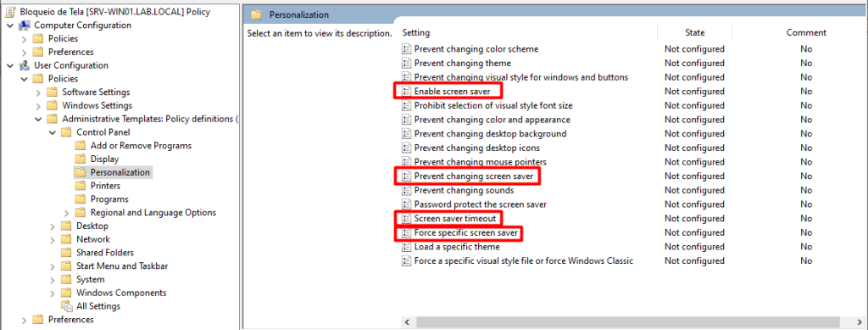Screen dimensions: 868x330
Task: Collapse the Administrative Templates node
Action: (38, 119)
